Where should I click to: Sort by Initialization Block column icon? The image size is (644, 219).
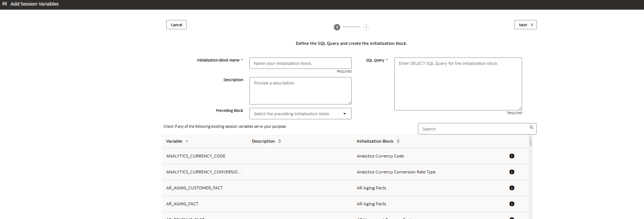[398, 141]
